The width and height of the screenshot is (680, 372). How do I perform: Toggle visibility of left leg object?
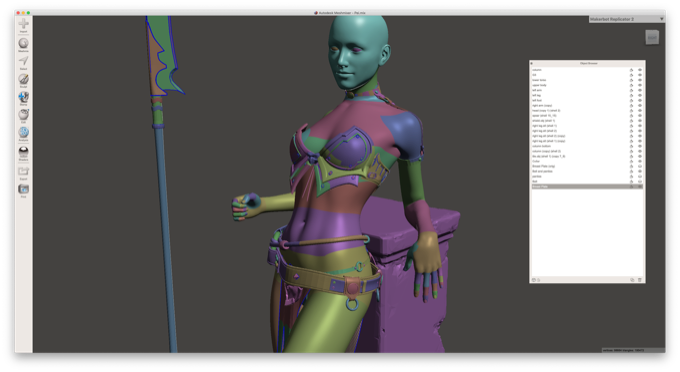pos(640,95)
